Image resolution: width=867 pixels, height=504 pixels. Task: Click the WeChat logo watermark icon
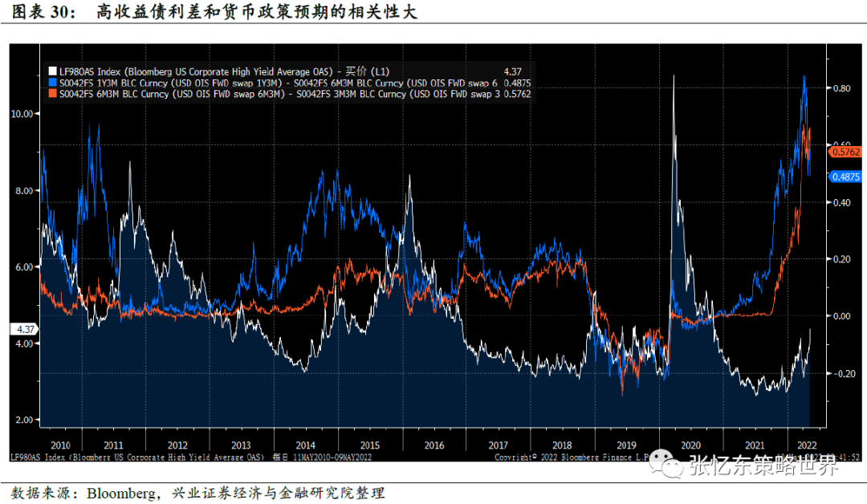(666, 464)
